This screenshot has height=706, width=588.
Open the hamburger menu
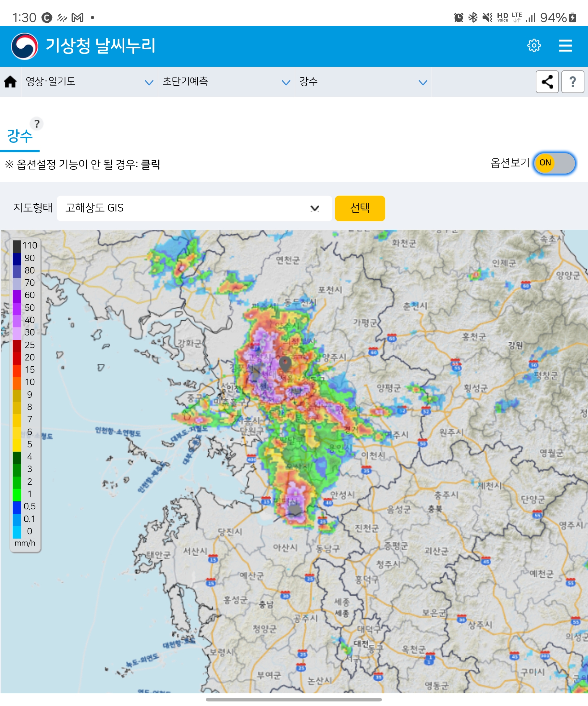[x=565, y=45]
